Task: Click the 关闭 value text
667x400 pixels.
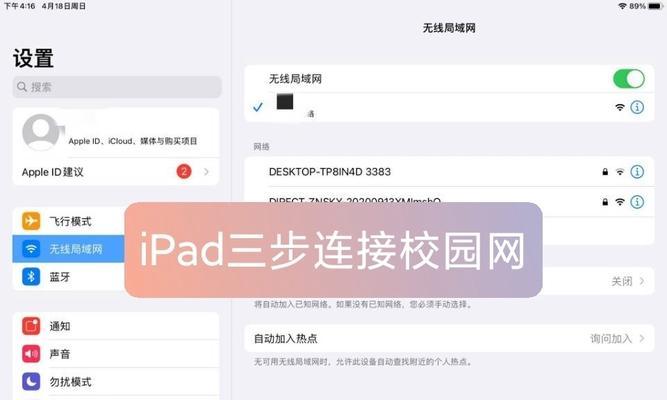Action: [x=621, y=281]
